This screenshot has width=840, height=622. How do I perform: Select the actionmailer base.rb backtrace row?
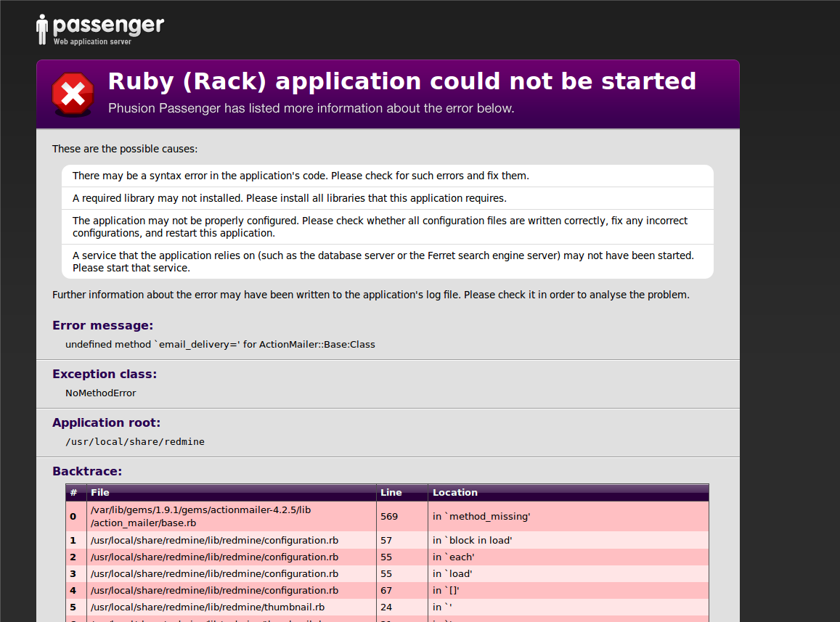tap(200, 516)
